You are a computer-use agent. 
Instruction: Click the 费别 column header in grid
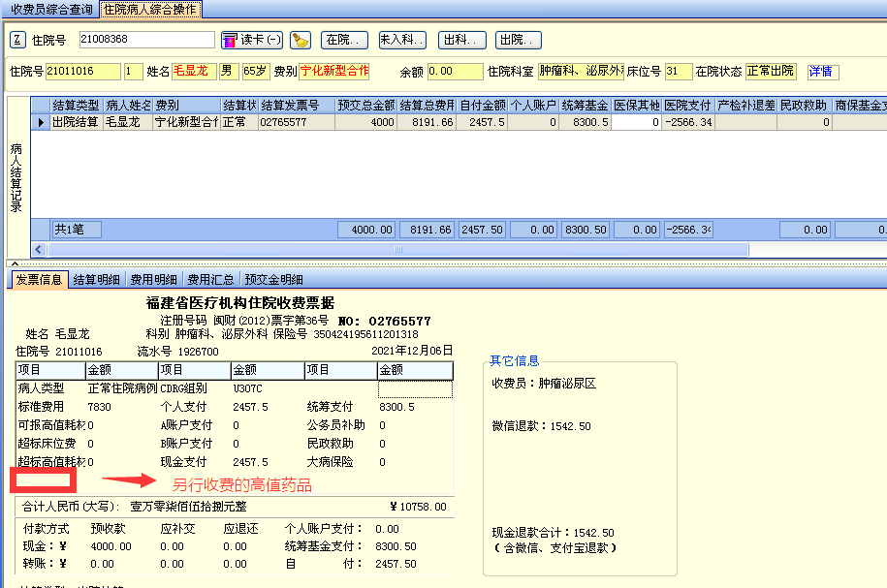coord(187,106)
